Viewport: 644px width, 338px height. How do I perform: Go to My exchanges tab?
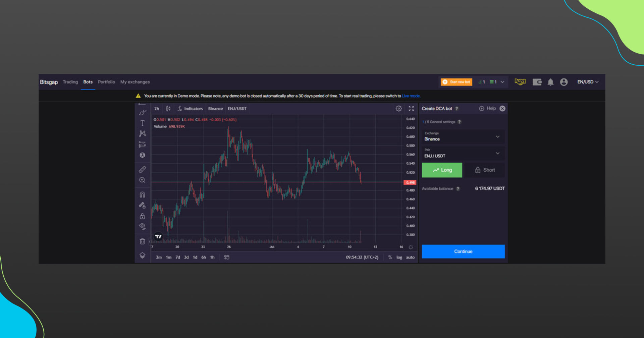pos(135,82)
